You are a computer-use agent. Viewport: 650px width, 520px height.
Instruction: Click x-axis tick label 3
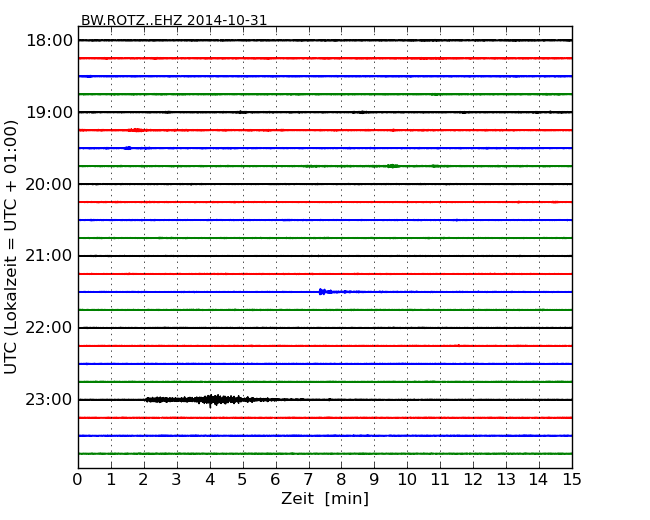[x=177, y=480]
